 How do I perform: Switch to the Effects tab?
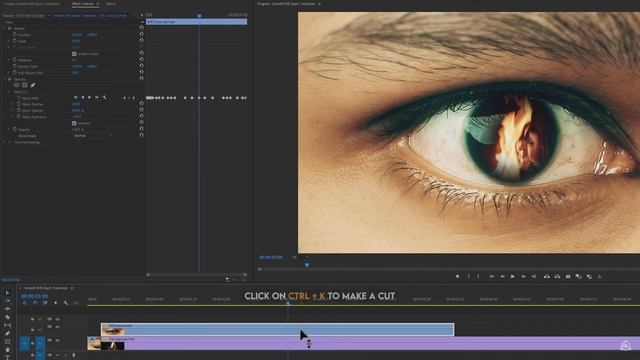point(111,4)
